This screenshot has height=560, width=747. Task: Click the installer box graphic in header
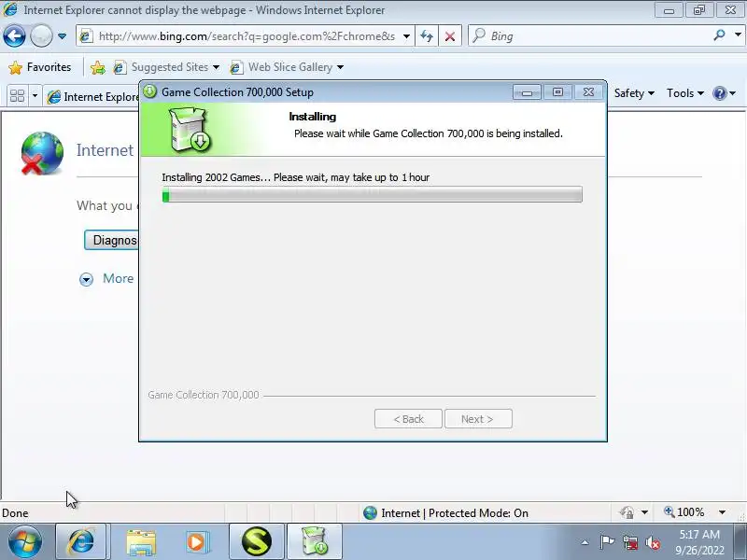[x=190, y=129]
